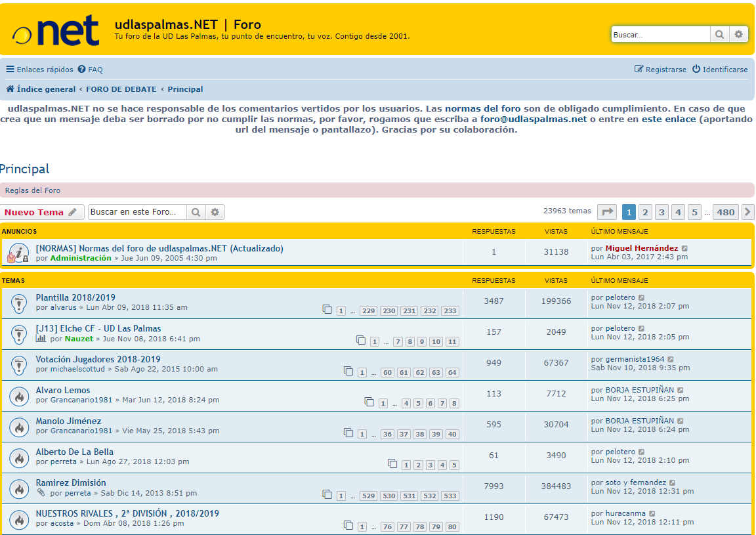This screenshot has height=535, width=756.
Task: Open Principal breadcrumb link
Action: pyautogui.click(x=185, y=89)
